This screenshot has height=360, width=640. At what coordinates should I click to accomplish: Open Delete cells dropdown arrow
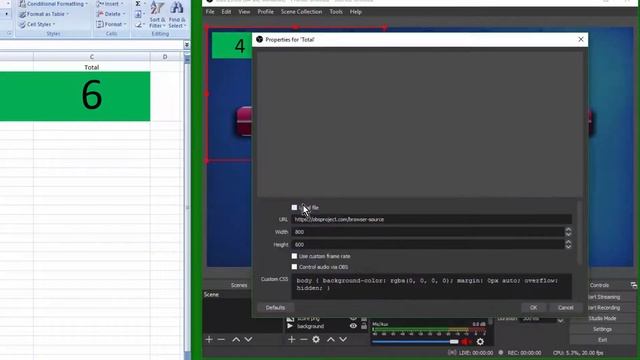click(124, 14)
